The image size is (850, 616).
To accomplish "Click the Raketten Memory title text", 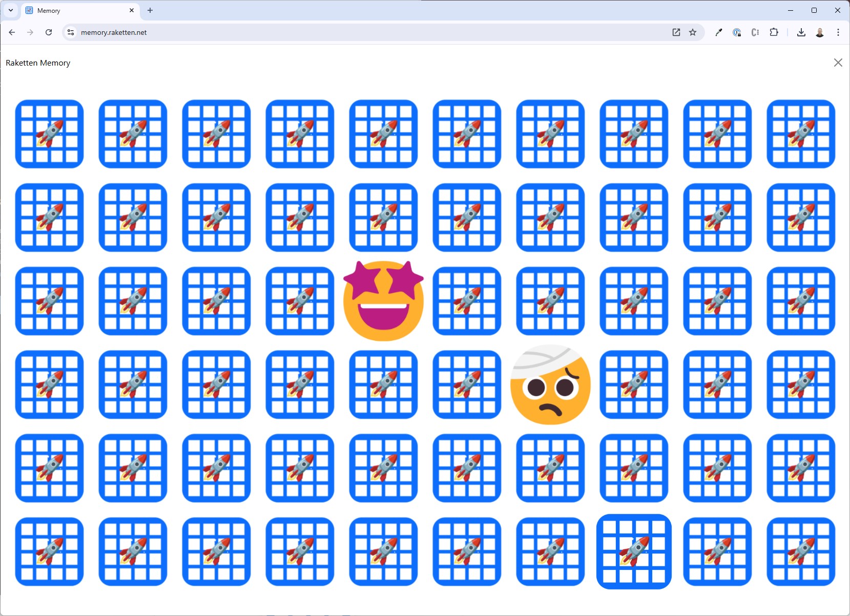I will (38, 63).
